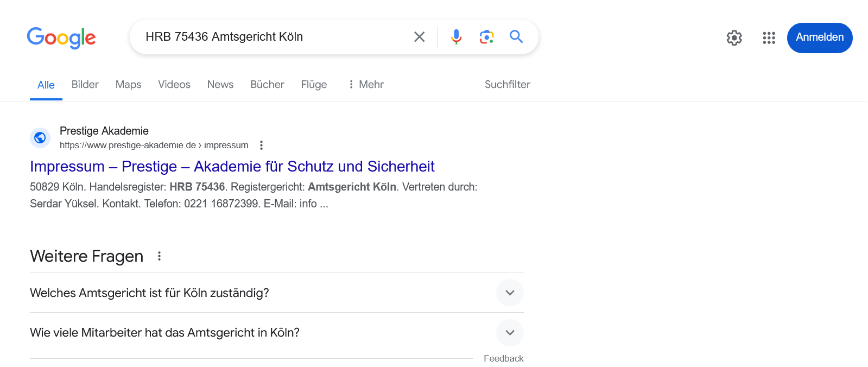Click into the search input field
The width and height of the screenshot is (868, 367).
pyautogui.click(x=271, y=37)
